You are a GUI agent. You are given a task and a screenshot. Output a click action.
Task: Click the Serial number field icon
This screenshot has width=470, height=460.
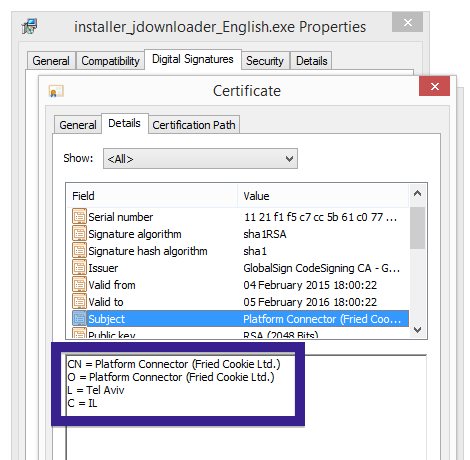[x=79, y=216]
